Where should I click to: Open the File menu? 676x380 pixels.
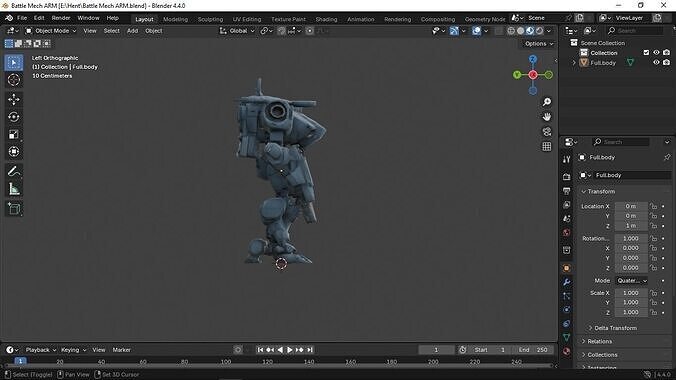tap(22, 18)
